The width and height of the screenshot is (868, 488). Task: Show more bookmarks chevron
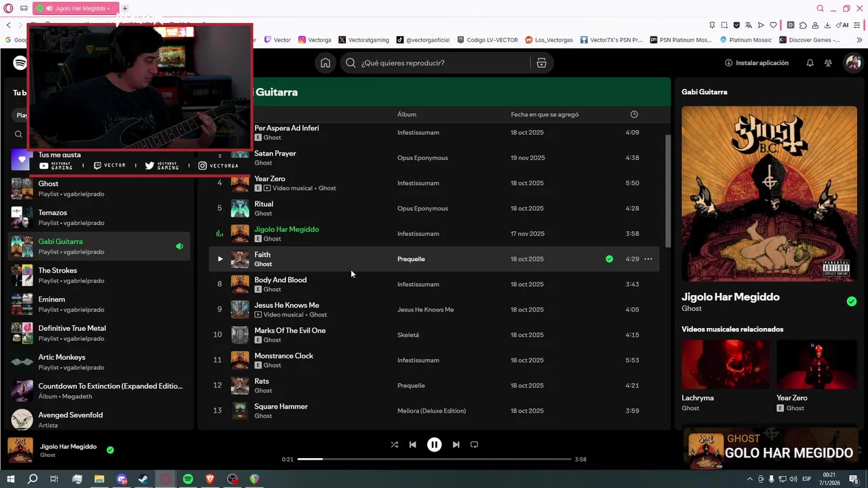point(860,40)
